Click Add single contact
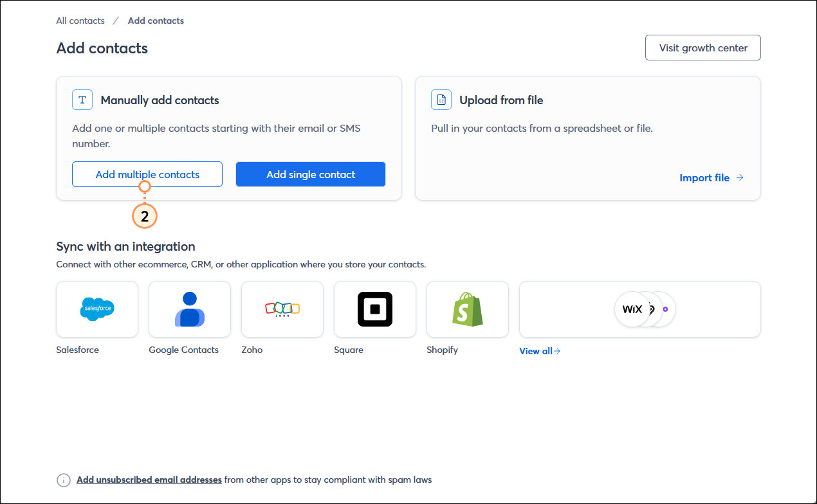Screen dimensions: 817x504 (310, 174)
